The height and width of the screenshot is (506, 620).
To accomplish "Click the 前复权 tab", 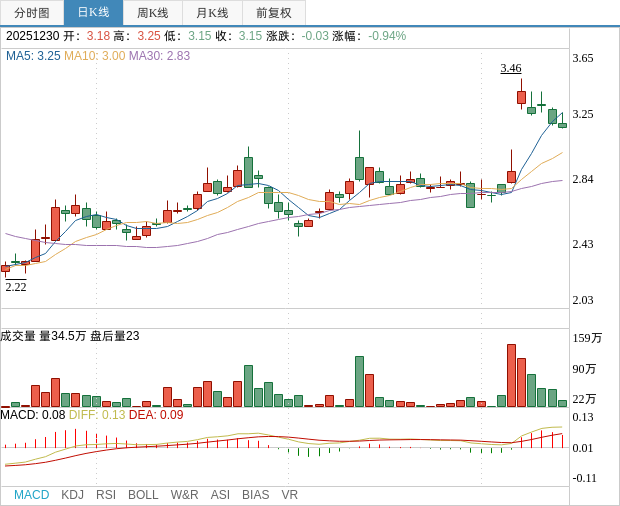I will 274,13.
